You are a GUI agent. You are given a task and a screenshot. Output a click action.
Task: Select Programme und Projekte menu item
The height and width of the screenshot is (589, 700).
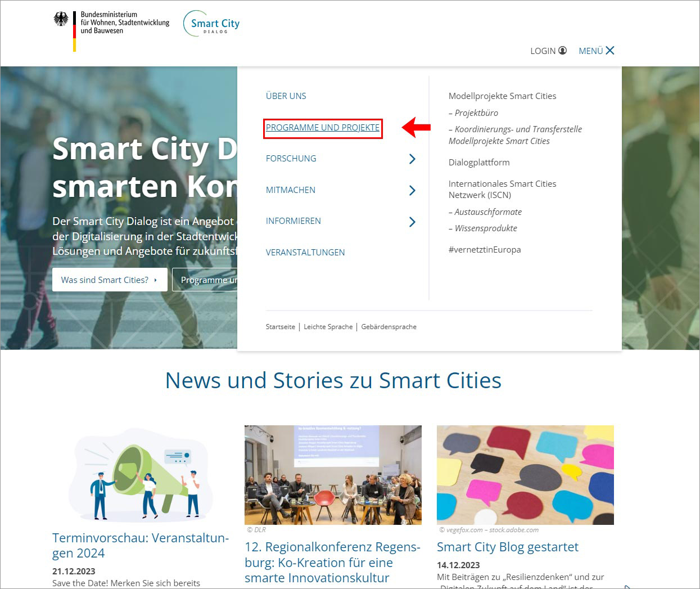[322, 128]
